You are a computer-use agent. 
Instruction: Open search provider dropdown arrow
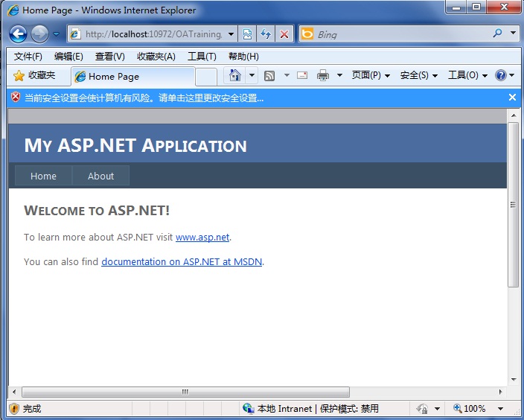[x=513, y=33]
